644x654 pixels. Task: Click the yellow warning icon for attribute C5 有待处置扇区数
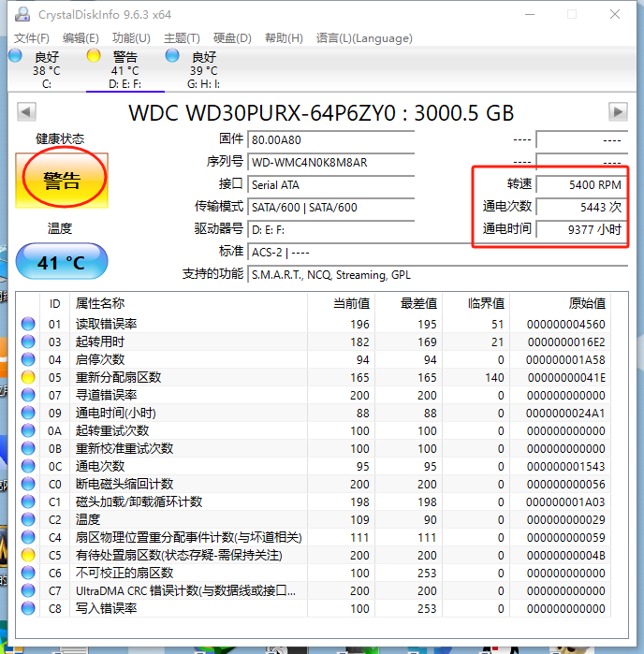click(28, 555)
